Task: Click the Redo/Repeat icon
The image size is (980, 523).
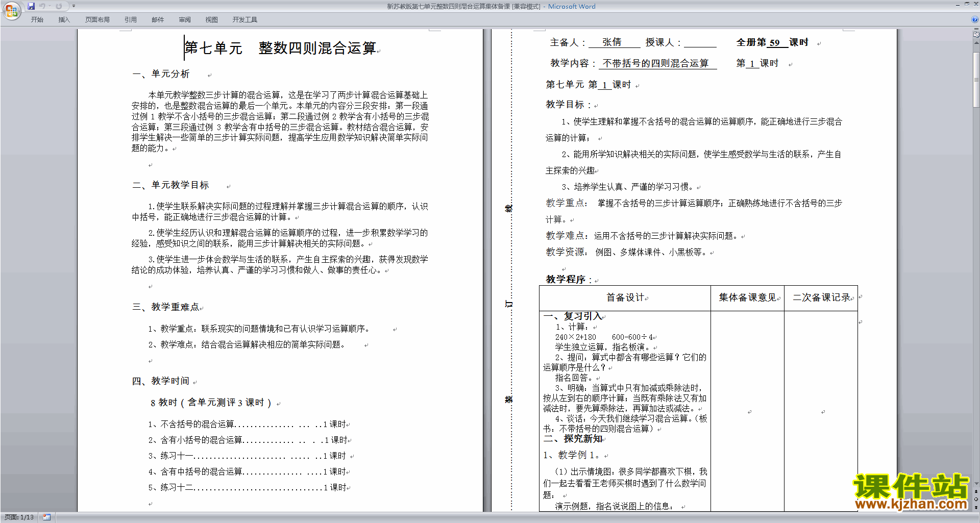Action: tap(59, 6)
